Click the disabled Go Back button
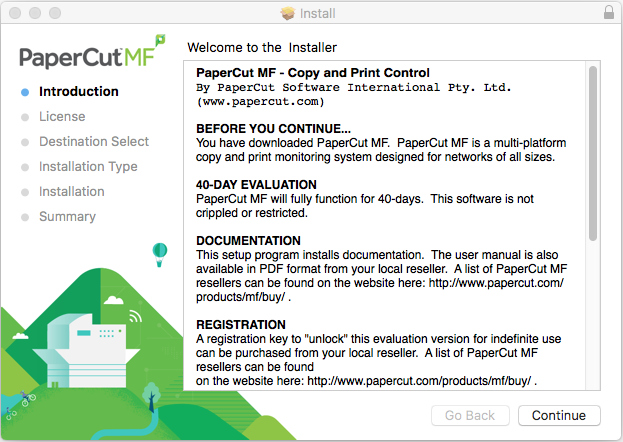Viewport: 623px width, 442px height. pos(470,415)
